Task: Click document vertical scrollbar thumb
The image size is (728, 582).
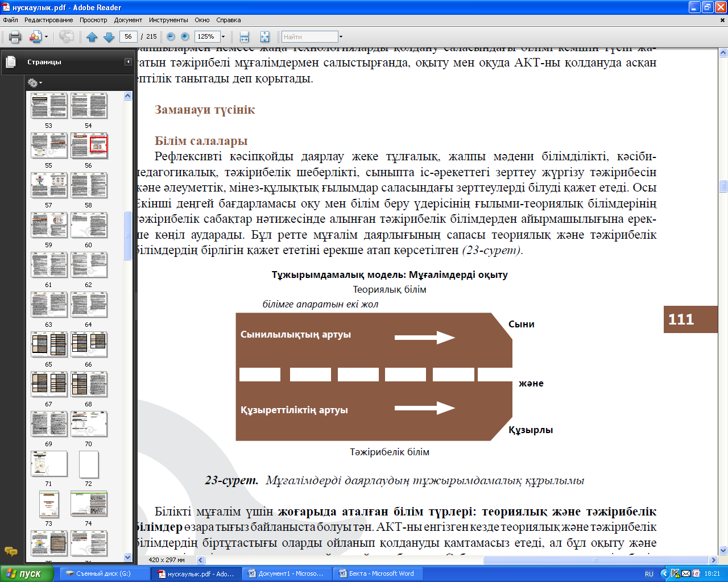Action: click(x=723, y=186)
